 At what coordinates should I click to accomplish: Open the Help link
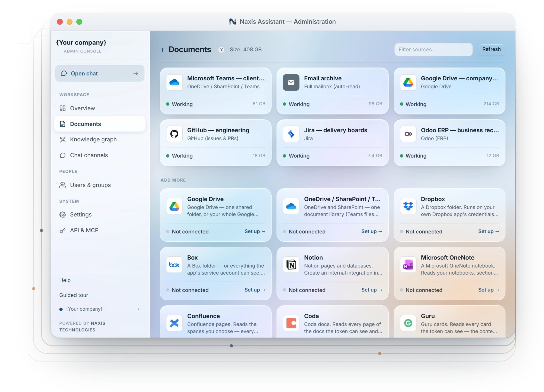point(65,280)
